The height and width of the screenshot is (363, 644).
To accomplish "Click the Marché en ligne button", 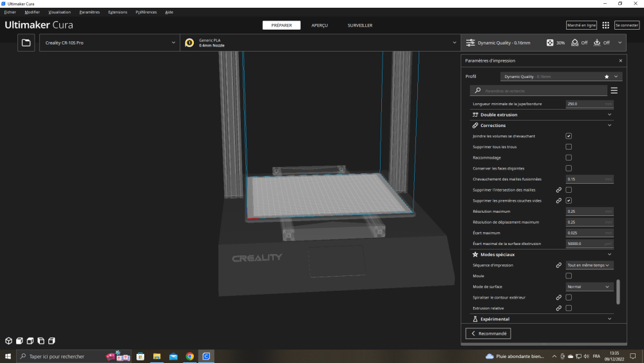I will click(581, 26).
